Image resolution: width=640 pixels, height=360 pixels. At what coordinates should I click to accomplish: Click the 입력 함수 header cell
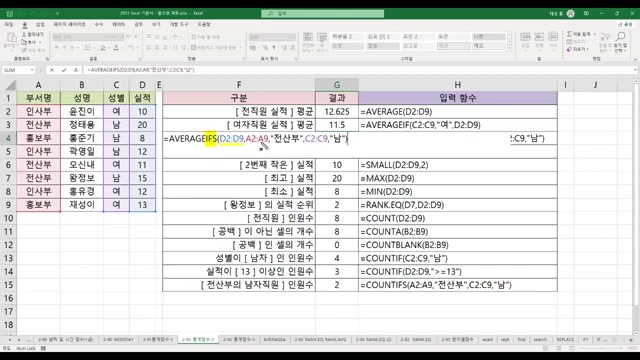458,98
